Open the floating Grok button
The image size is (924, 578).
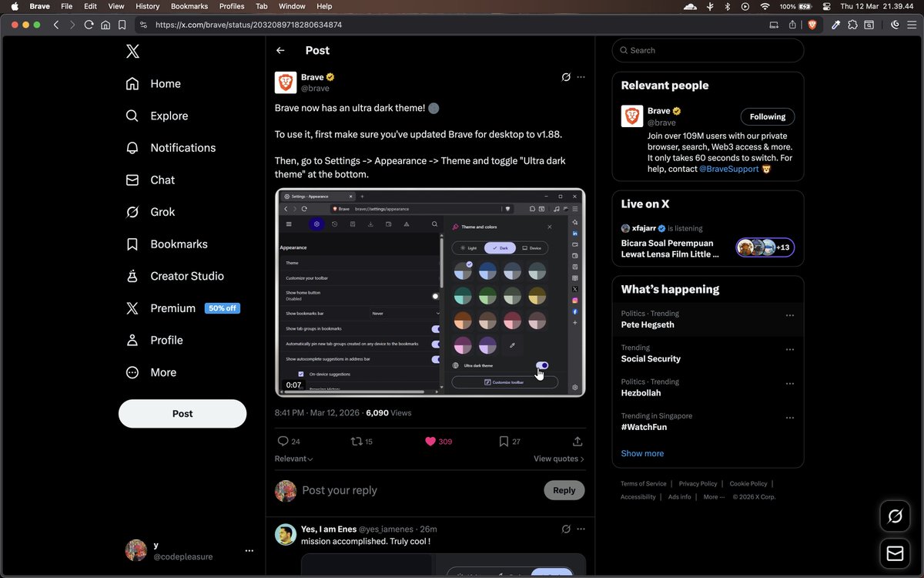895,516
